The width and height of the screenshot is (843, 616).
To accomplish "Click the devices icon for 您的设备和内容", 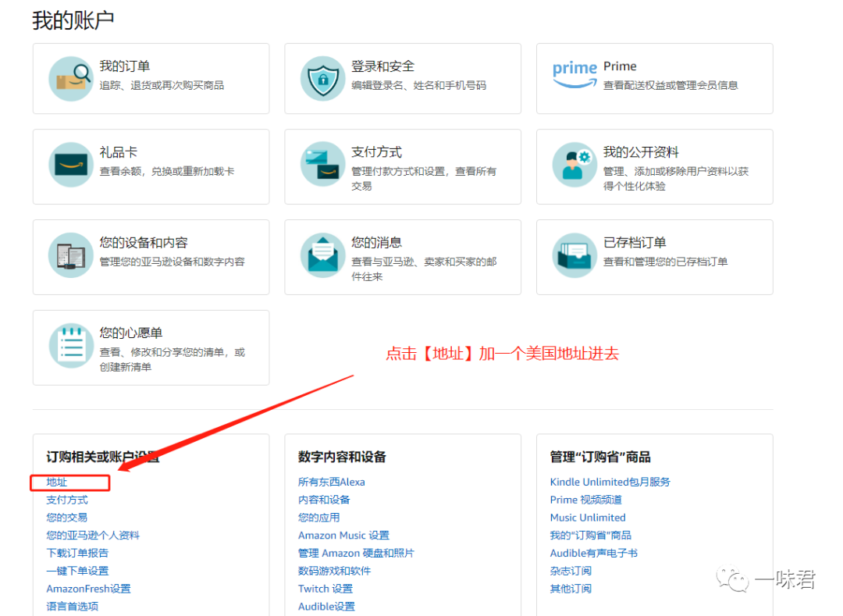I will (x=71, y=255).
